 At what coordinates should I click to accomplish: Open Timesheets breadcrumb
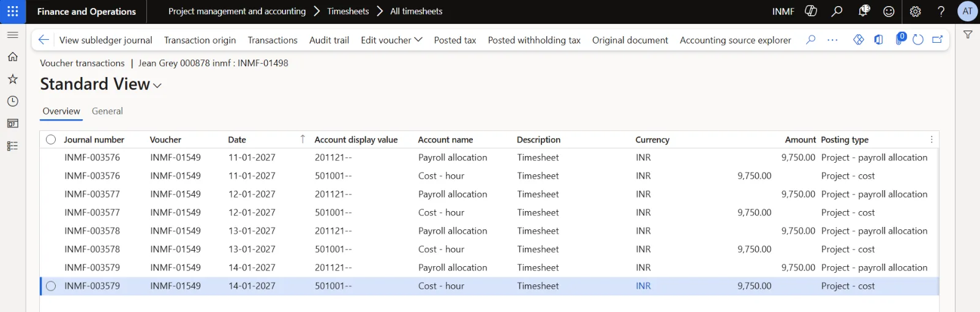(x=348, y=11)
